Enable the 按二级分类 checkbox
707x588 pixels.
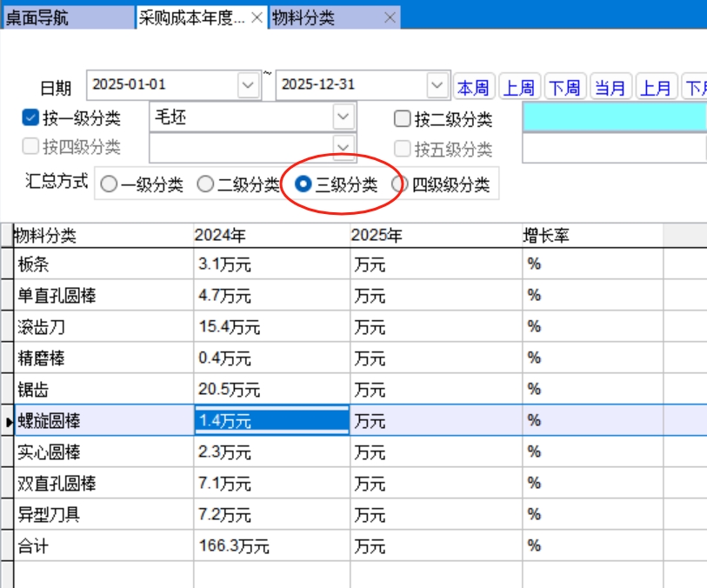pos(402,118)
